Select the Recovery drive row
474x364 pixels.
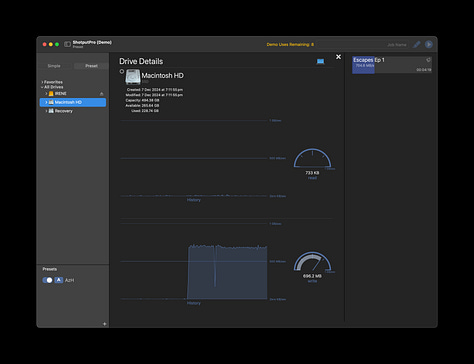click(73, 111)
